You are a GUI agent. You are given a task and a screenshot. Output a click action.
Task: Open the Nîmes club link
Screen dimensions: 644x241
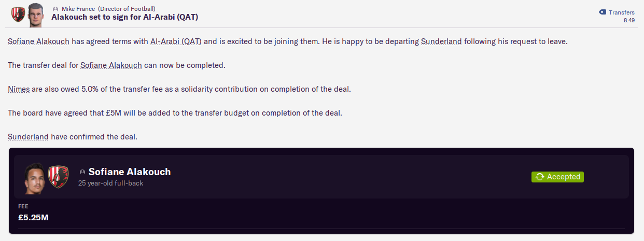pos(19,89)
